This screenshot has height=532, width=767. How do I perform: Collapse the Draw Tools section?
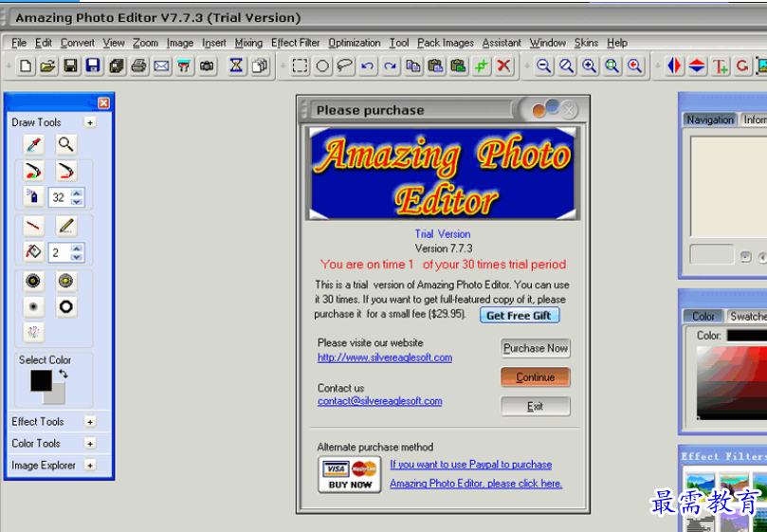90,122
